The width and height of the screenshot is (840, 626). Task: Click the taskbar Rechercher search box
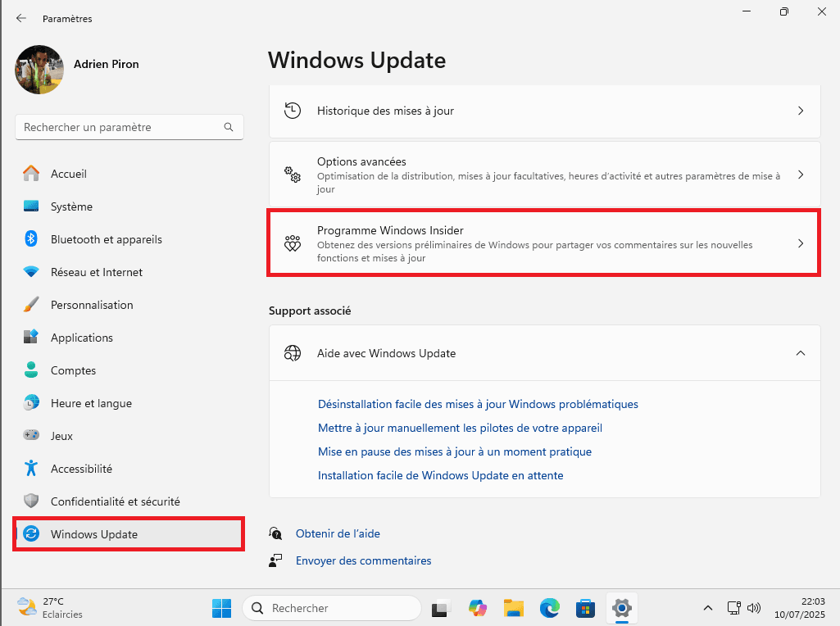pyautogui.click(x=332, y=608)
